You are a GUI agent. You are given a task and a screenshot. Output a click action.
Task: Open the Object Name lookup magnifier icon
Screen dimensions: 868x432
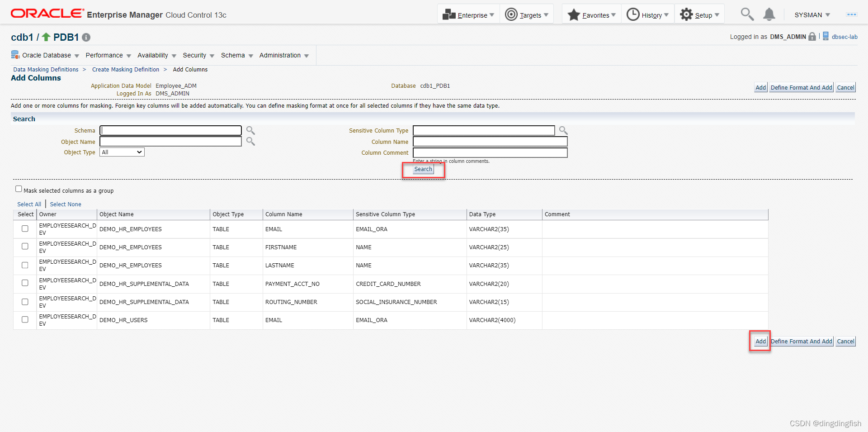(250, 142)
